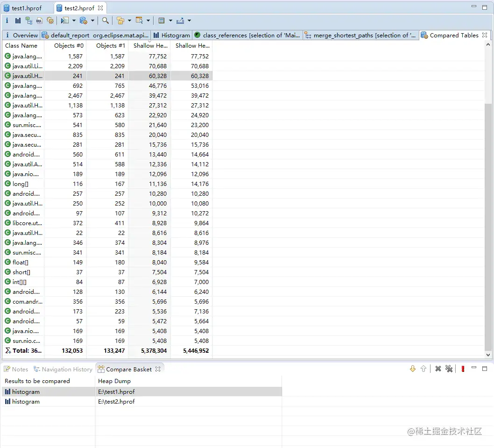Open the Navigation History panel tab
Screen dimensions: 494x448
(63, 369)
